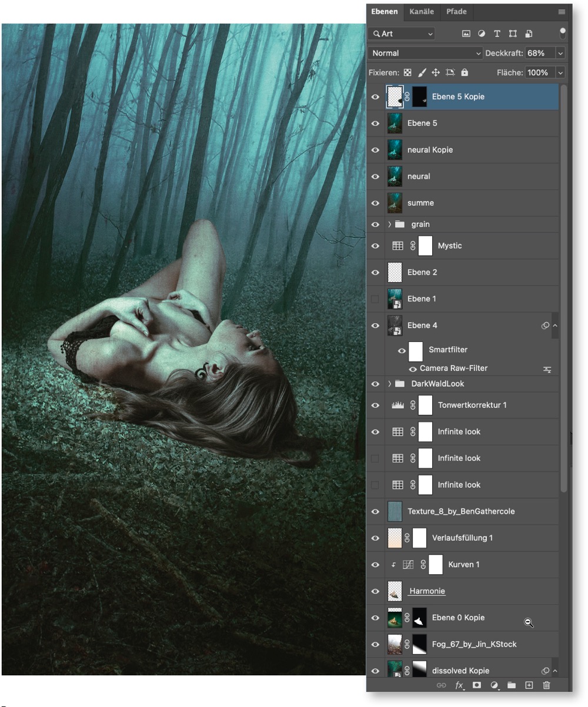Expand the DarkWaldLook layer group
The height and width of the screenshot is (707, 588).
[390, 384]
